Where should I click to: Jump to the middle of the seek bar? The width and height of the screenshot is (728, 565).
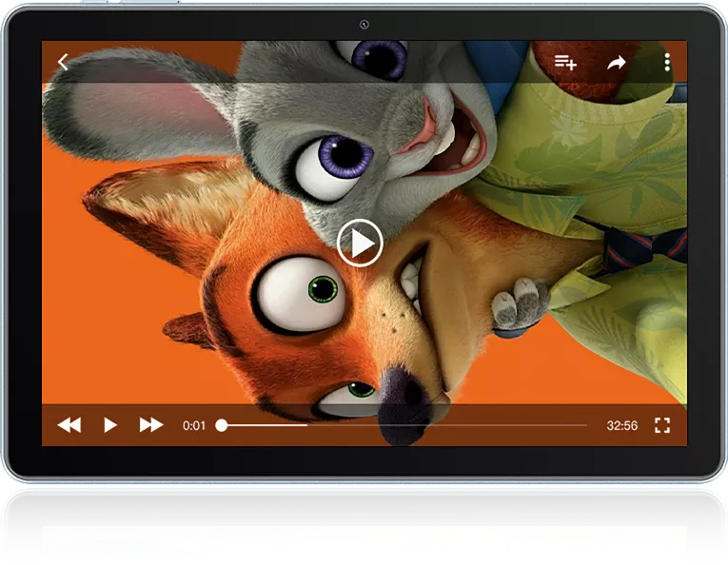point(404,425)
